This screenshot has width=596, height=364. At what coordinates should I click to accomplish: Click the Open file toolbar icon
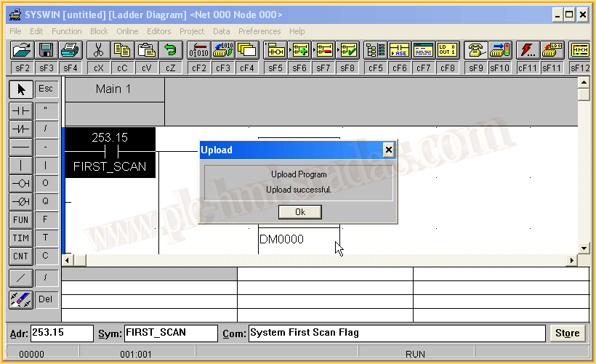pyautogui.click(x=22, y=50)
